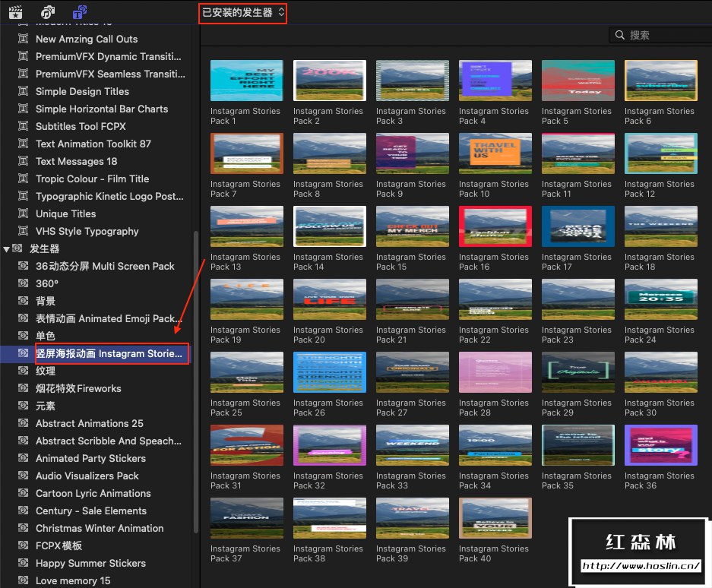712x588 pixels.
Task: Select Instagram Stories Pack 26 thumbnail
Action: point(330,372)
